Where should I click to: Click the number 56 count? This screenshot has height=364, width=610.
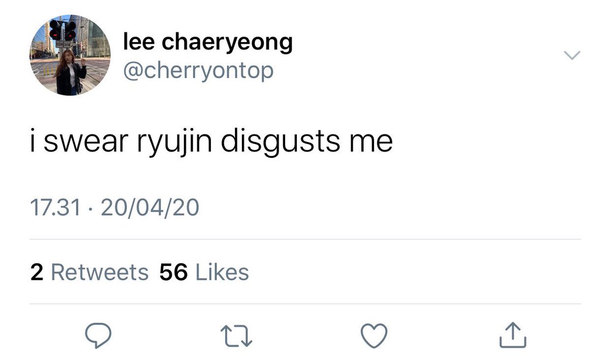click(174, 273)
